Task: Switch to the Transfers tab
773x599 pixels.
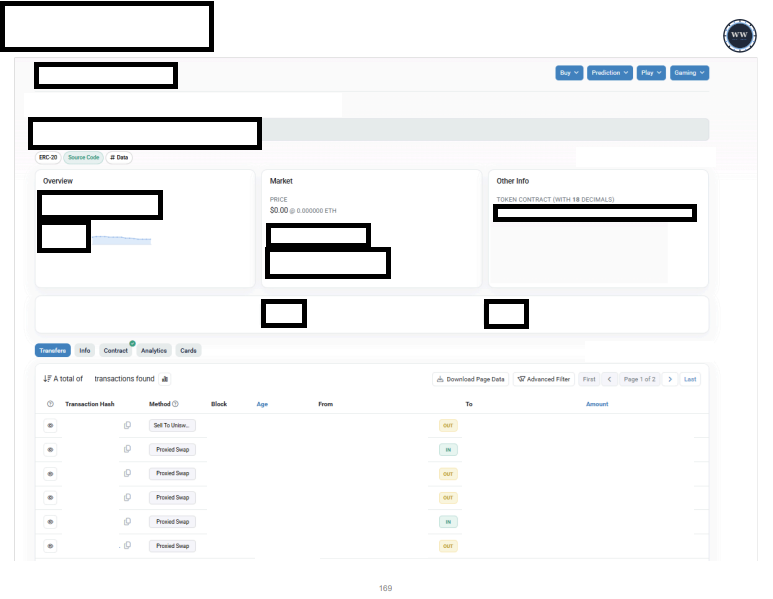Action: 53,351
